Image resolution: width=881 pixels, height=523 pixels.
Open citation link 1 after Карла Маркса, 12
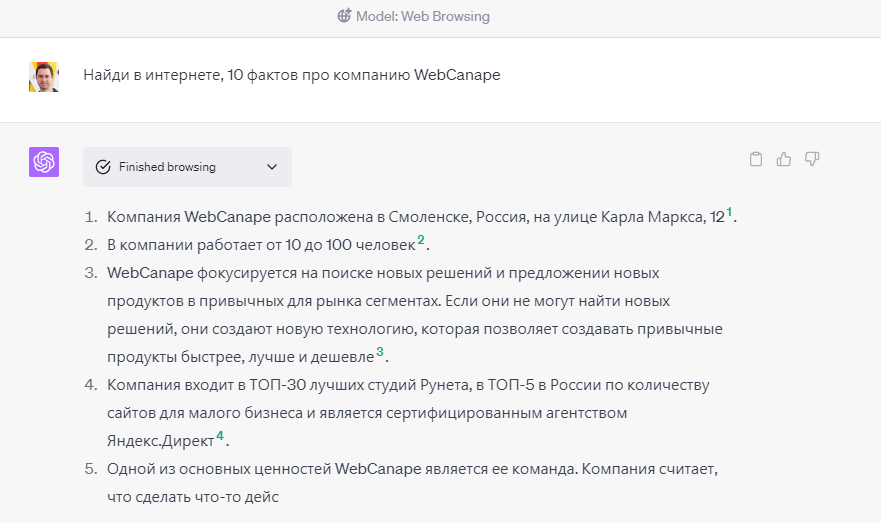point(729,212)
